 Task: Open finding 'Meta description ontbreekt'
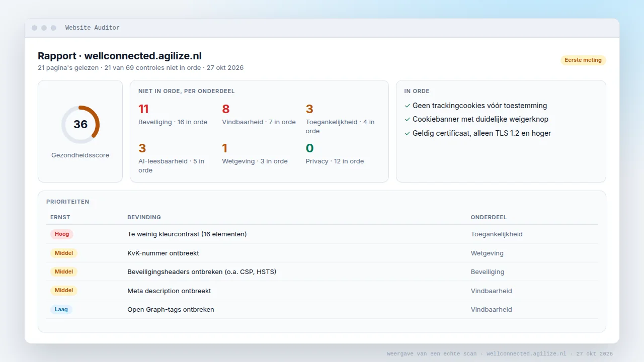coord(169,291)
